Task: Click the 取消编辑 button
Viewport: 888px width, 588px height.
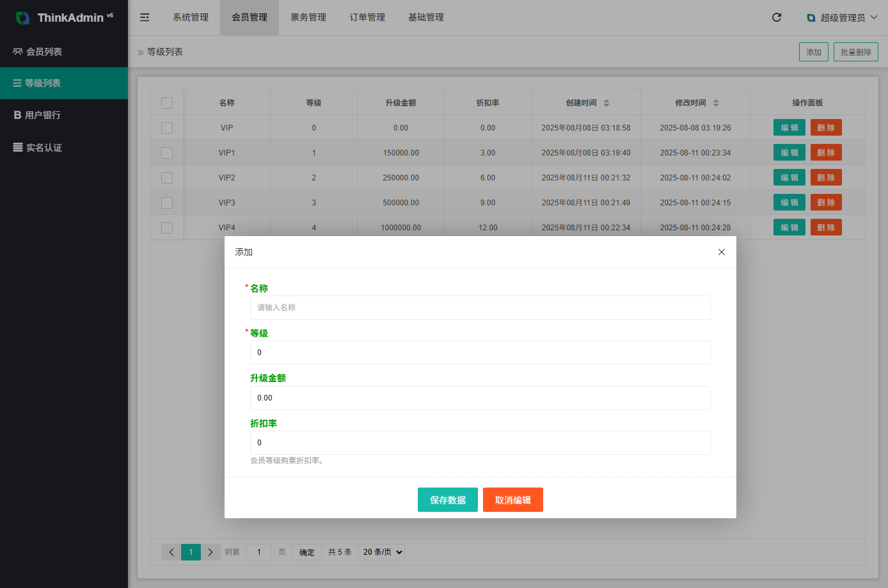Action: pos(513,500)
